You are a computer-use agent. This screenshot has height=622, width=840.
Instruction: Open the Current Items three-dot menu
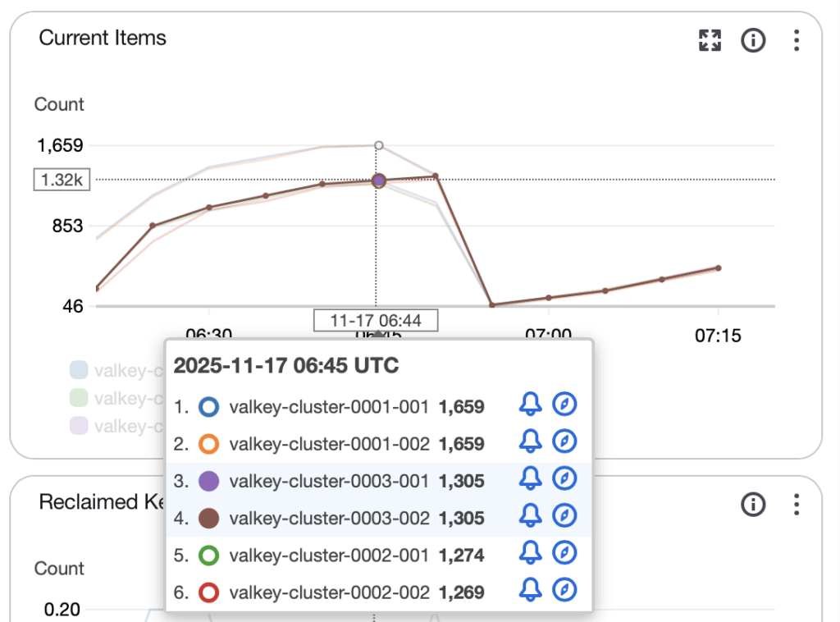pos(796,40)
